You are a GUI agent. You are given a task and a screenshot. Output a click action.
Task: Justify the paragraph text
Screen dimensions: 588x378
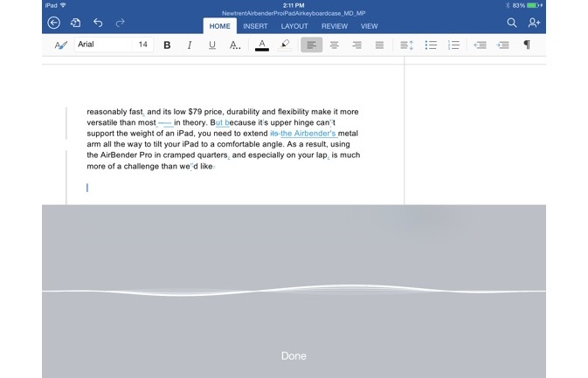[379, 45]
